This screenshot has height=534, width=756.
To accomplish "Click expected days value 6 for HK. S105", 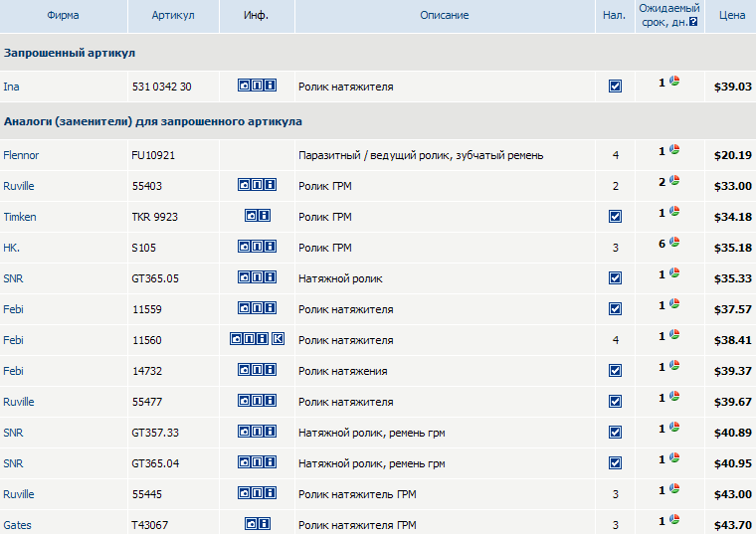I will [x=661, y=244].
